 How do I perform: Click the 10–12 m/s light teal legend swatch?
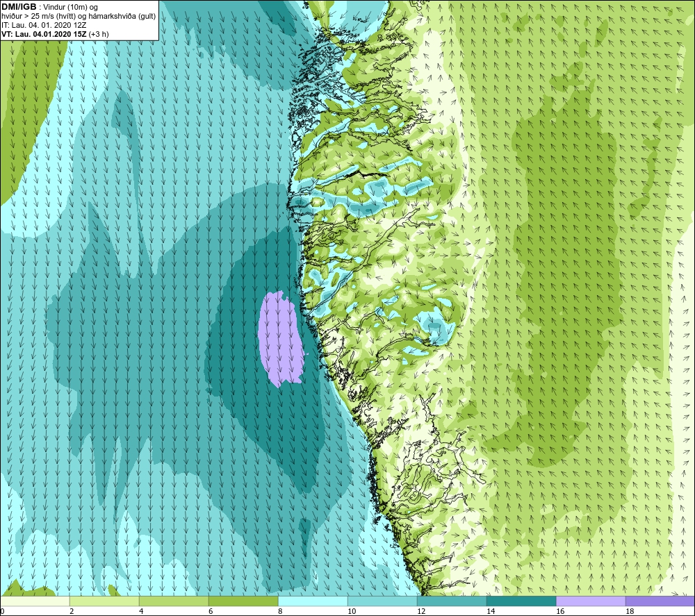click(x=382, y=601)
